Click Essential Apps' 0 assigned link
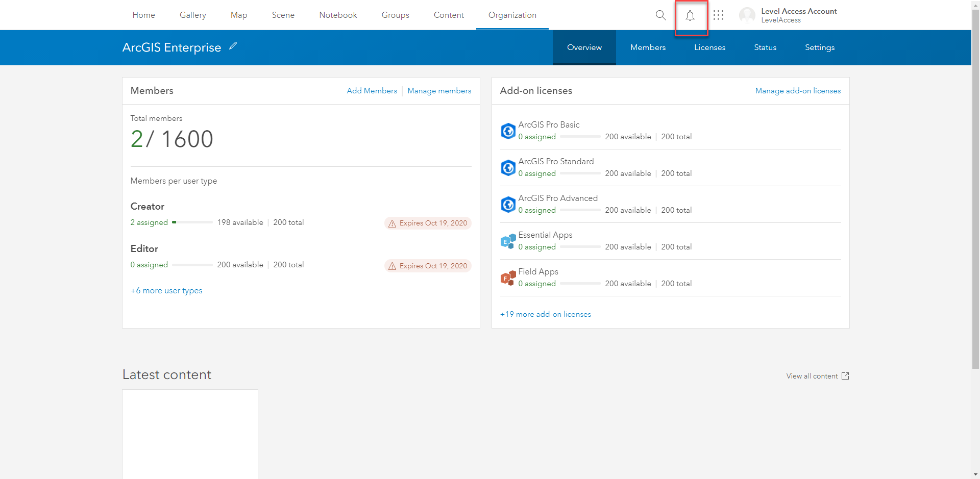980x479 pixels. (x=537, y=247)
